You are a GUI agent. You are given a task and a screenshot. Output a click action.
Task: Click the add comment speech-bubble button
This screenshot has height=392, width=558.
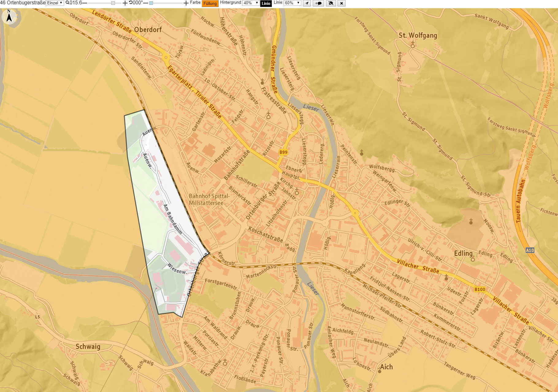click(318, 3)
